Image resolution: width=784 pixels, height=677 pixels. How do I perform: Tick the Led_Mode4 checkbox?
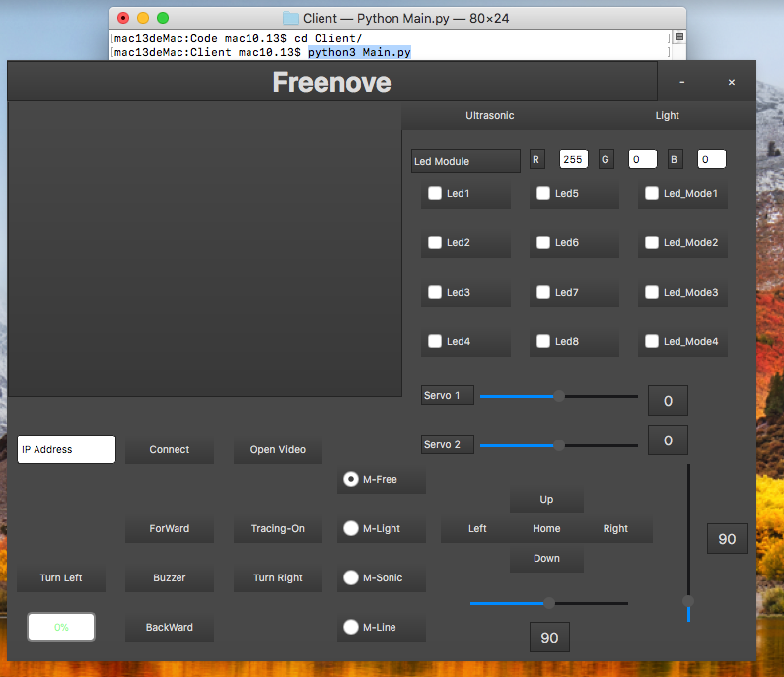click(x=652, y=341)
